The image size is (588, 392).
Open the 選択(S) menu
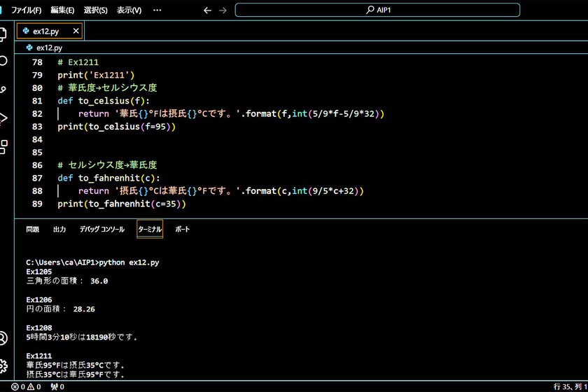pos(95,10)
